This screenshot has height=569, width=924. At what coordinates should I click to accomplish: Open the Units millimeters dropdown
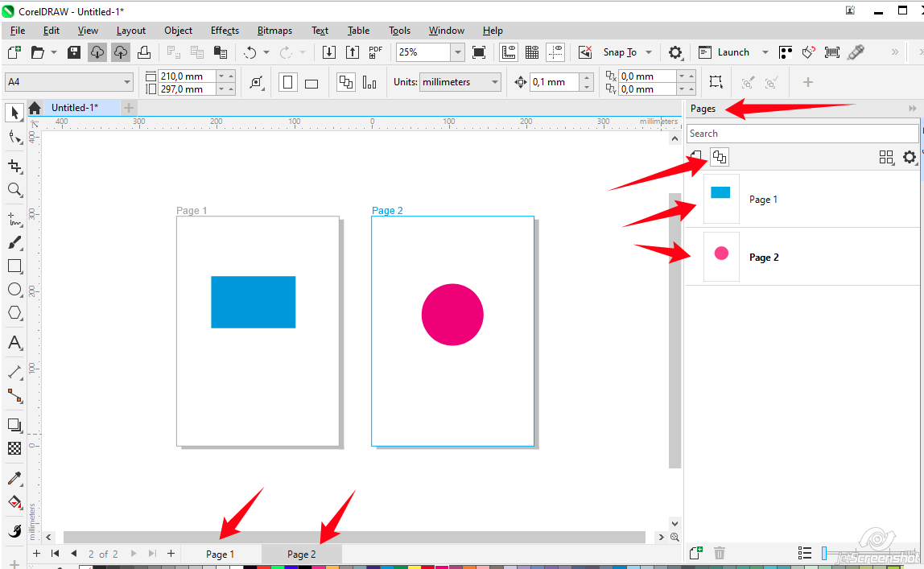[x=495, y=82]
